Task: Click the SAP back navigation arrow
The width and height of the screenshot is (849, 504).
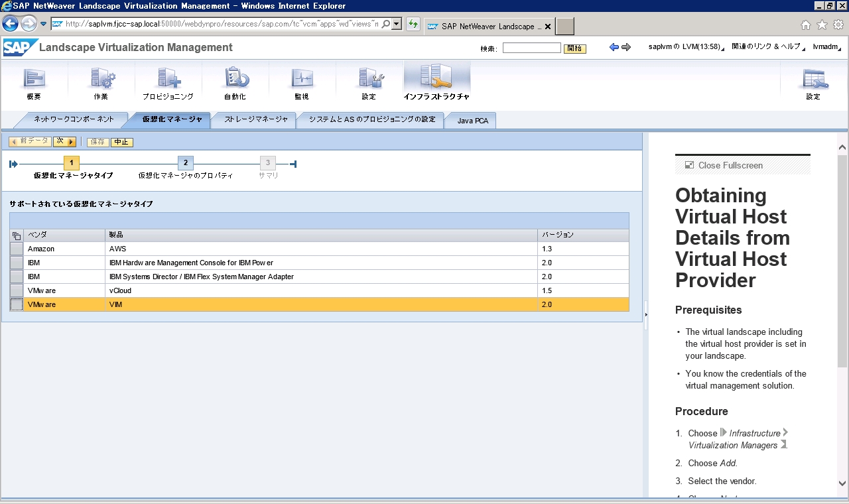Action: [x=614, y=48]
